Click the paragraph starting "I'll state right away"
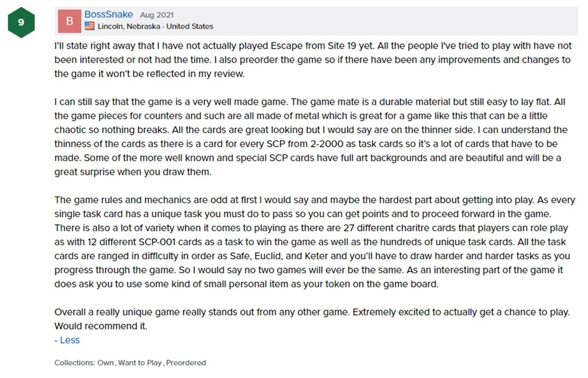Screen dimensions: 588x378 [x=312, y=60]
